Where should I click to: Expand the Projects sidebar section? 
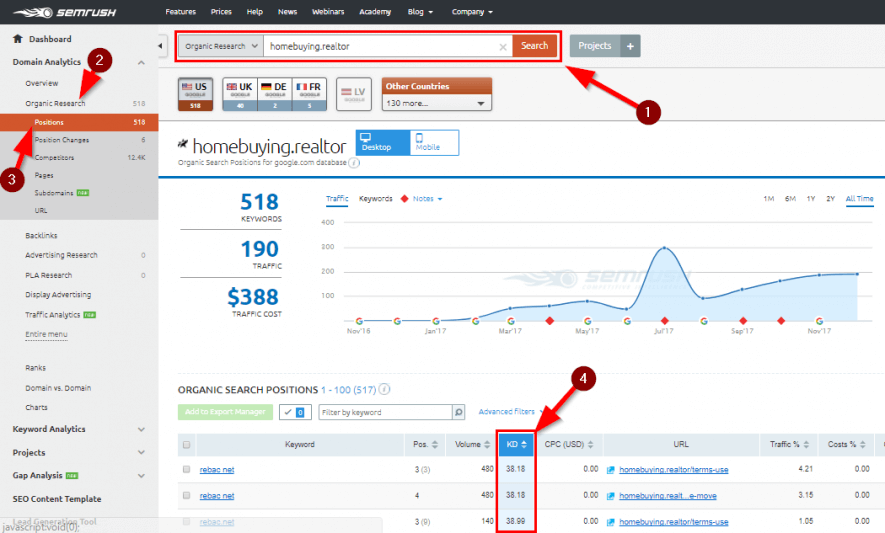tap(141, 452)
